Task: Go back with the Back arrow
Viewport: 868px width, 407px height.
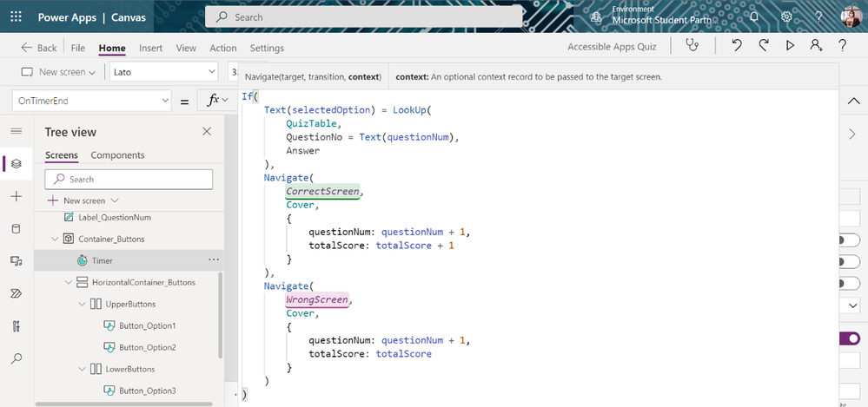Action: tap(39, 48)
